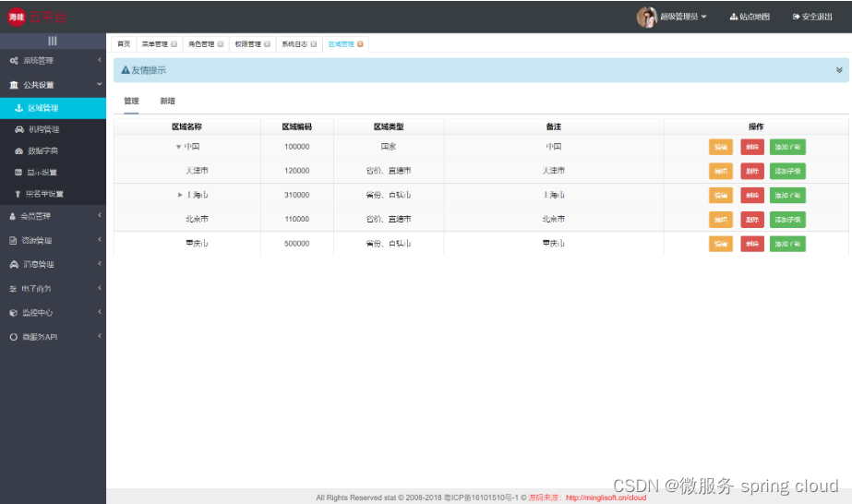Expand 系统管理 chevron arrow
The width and height of the screenshot is (852, 504).
[100, 60]
